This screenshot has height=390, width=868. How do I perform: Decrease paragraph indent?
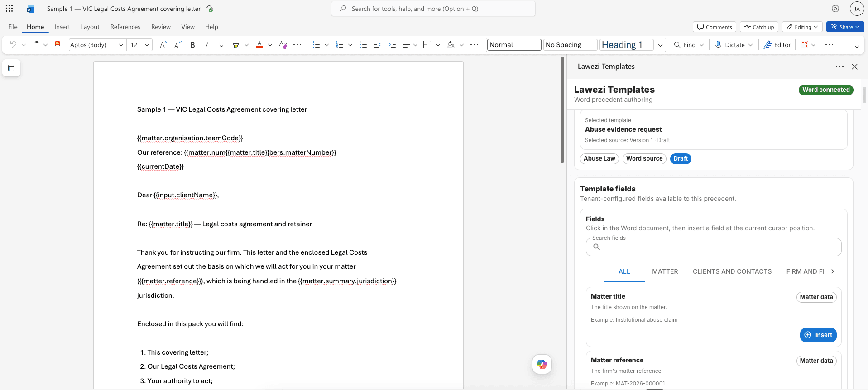pyautogui.click(x=377, y=45)
